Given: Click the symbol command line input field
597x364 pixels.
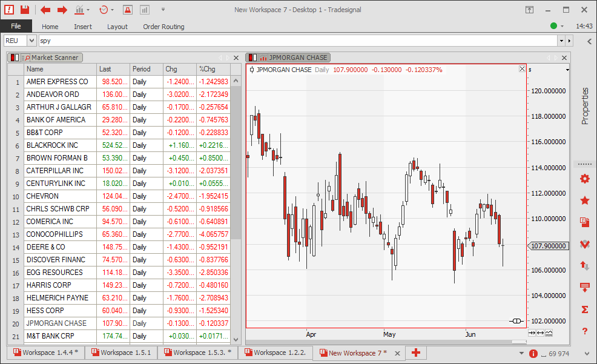Looking at the screenshot, I should 298,41.
